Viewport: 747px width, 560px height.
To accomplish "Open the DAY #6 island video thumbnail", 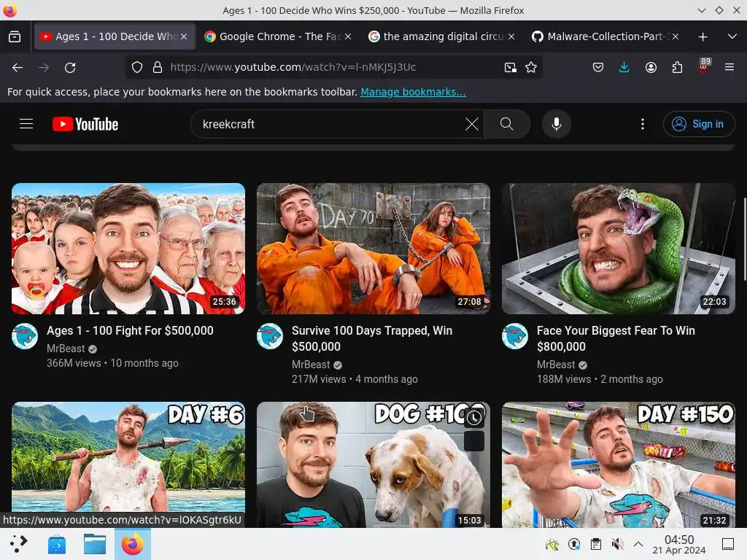I will point(128,464).
